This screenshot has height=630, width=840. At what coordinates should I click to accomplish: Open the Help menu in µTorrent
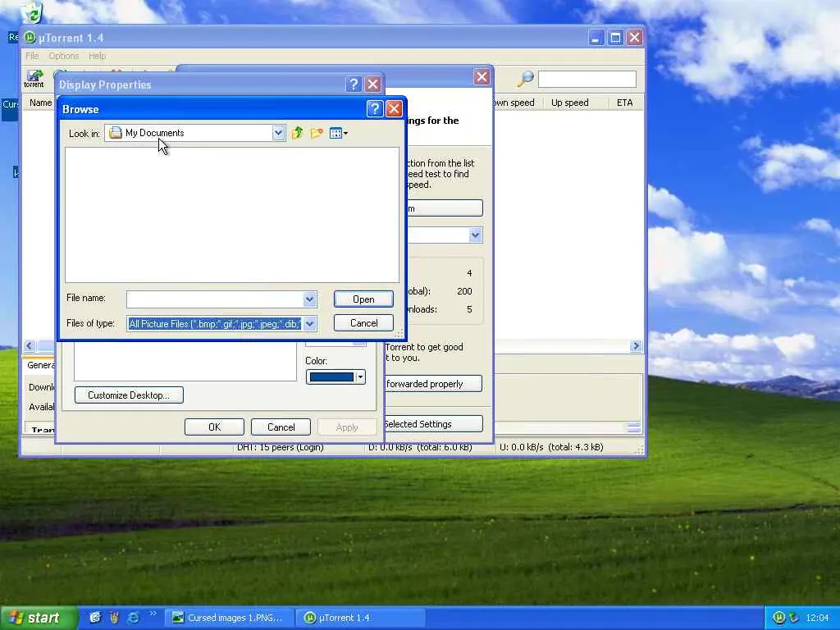point(97,56)
